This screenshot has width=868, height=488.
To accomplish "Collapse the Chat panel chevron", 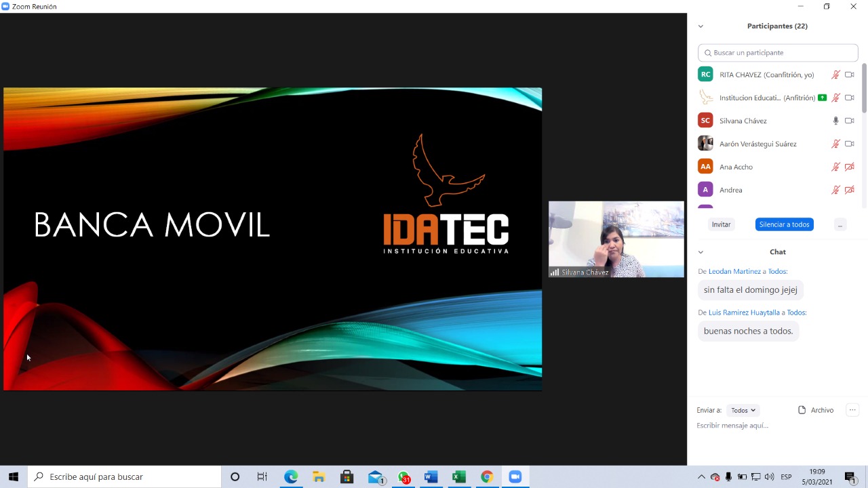I will [701, 252].
